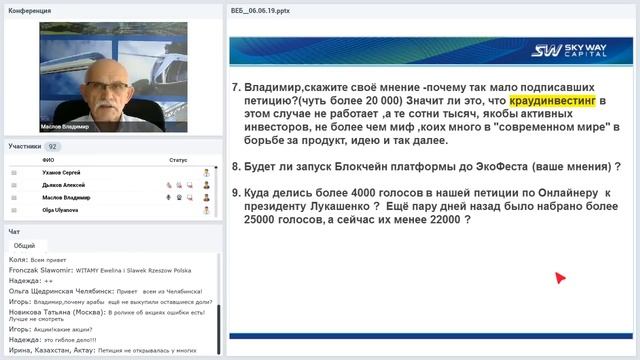This screenshot has height=360, width=640.
Task: Click question 7 text starting Владимир,скажите
Action: tap(426, 114)
